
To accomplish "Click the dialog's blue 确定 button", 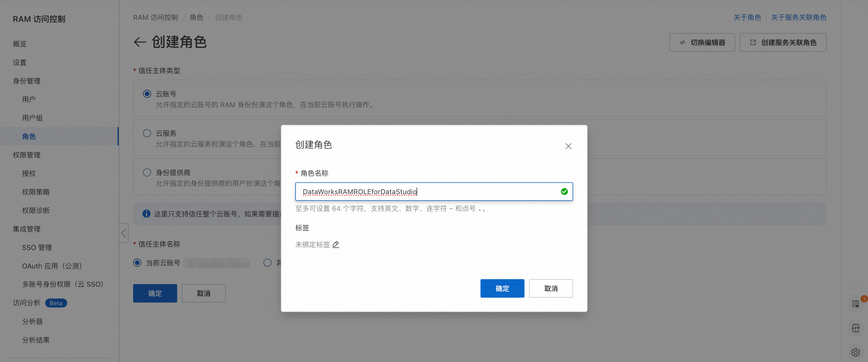I will (x=502, y=288).
